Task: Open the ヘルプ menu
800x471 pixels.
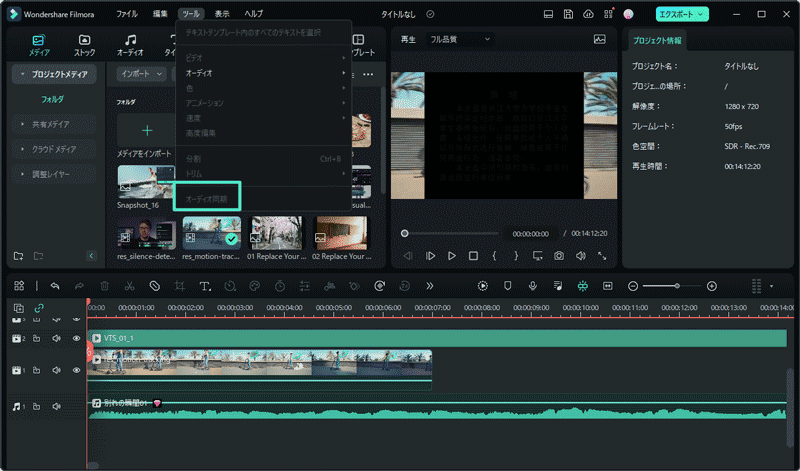Action: click(254, 14)
